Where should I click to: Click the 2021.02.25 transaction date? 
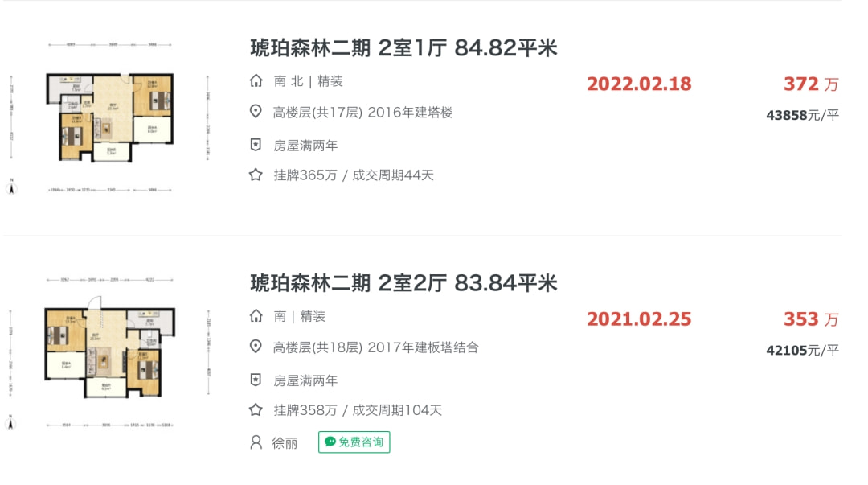click(640, 319)
